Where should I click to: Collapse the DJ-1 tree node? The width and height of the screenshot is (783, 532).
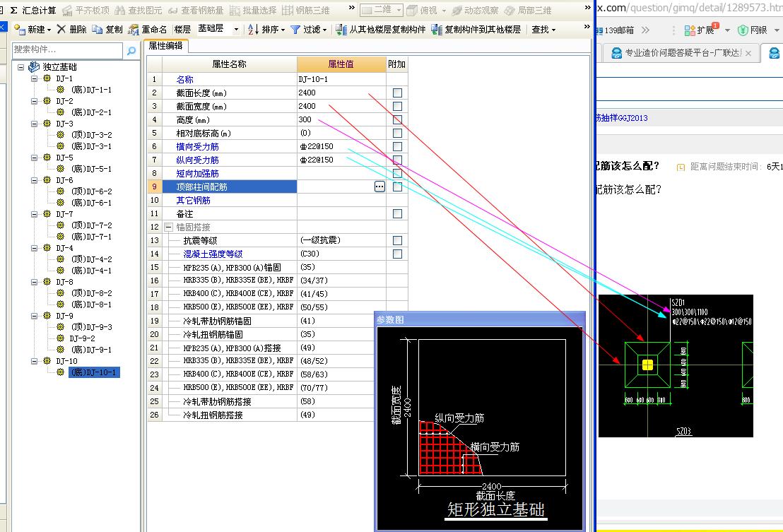click(34, 79)
